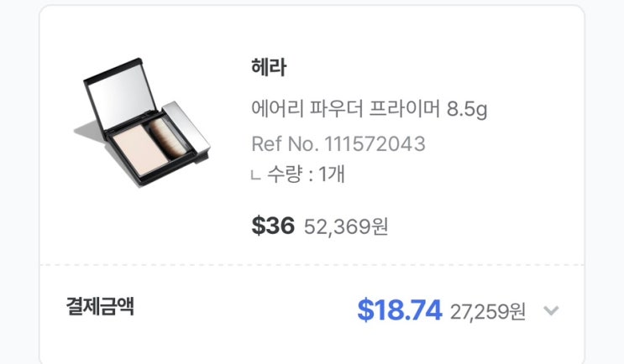Click the blue $18.74 payment total
624x364 pixels.
pos(400,310)
